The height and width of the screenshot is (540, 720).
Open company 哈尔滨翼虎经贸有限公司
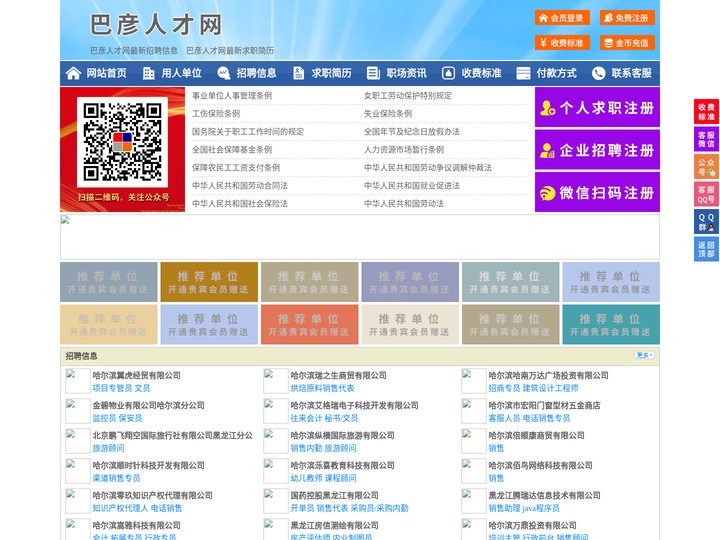pos(136,375)
